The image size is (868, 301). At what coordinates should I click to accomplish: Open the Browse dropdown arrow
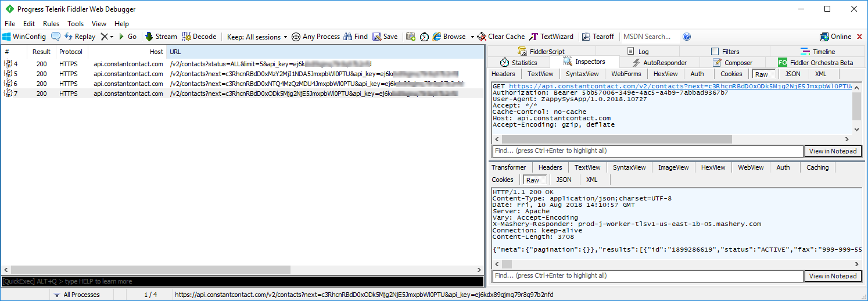[x=472, y=37]
